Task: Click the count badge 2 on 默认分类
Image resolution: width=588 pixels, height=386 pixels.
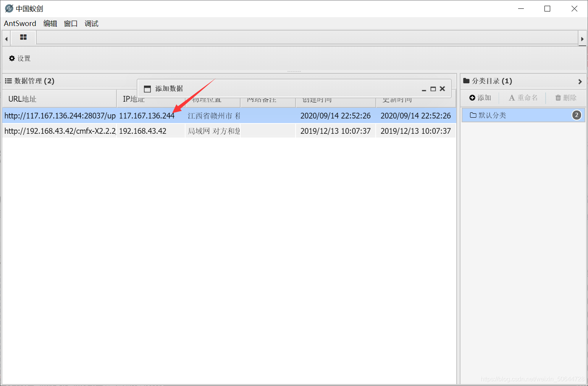Action: click(577, 115)
